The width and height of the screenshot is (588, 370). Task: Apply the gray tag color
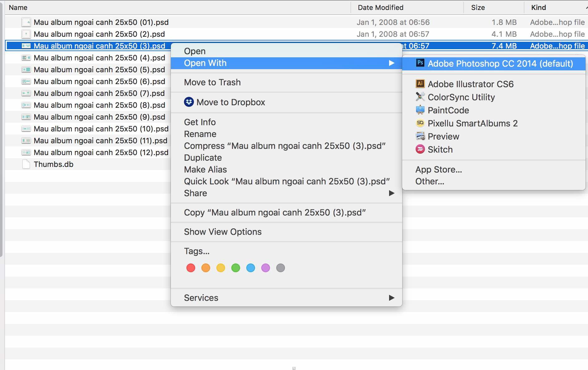(281, 268)
